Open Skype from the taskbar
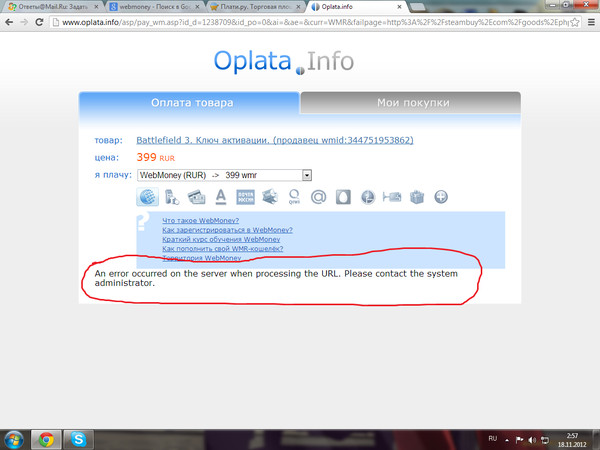This screenshot has height=450, width=600. tap(79, 438)
